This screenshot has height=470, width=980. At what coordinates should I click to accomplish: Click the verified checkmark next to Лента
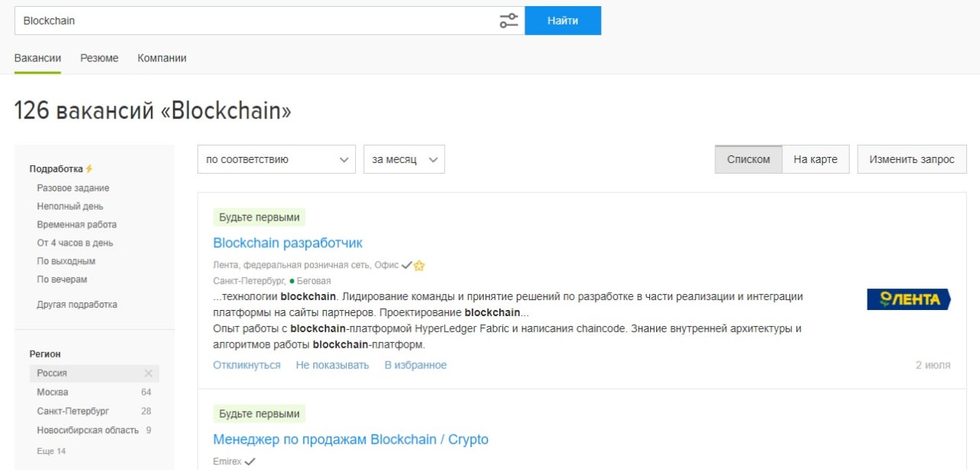point(407,265)
